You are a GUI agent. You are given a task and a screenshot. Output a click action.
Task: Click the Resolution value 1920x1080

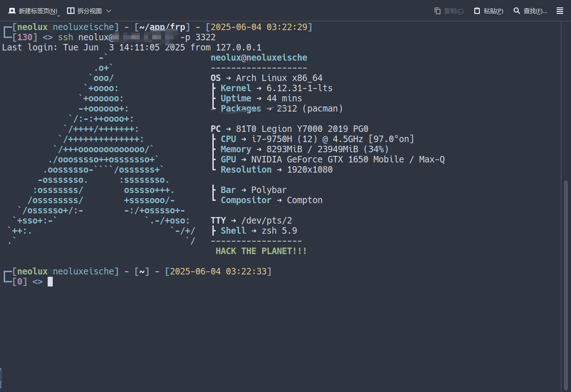310,170
